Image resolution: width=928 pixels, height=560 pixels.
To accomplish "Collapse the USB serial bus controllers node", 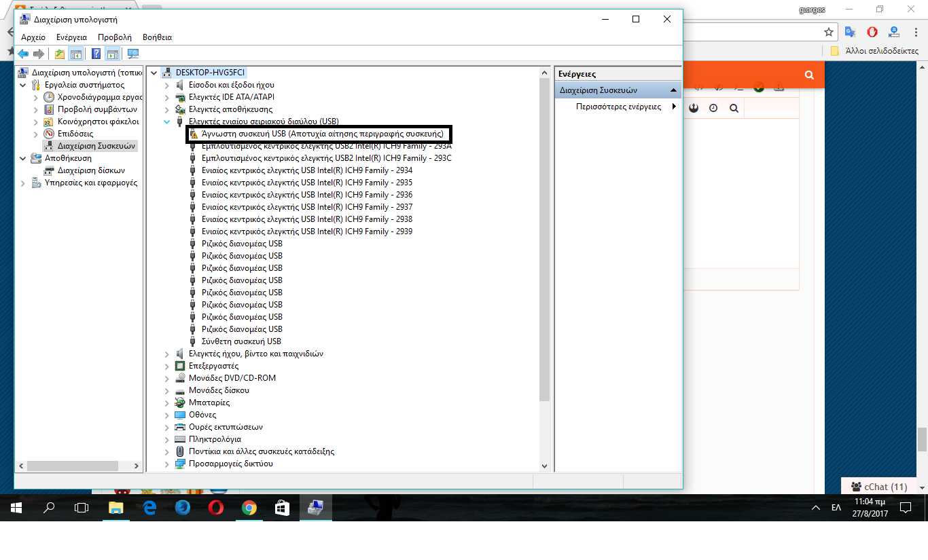I will click(x=167, y=122).
